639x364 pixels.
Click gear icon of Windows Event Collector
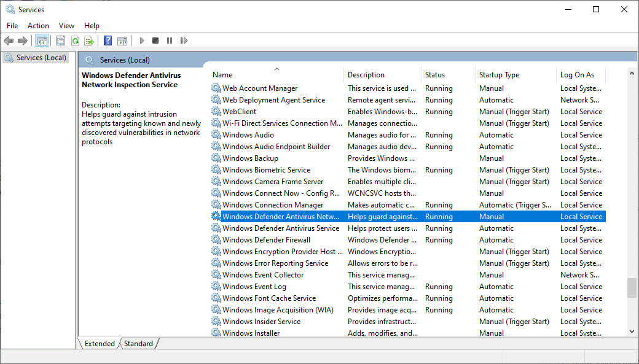(x=216, y=275)
